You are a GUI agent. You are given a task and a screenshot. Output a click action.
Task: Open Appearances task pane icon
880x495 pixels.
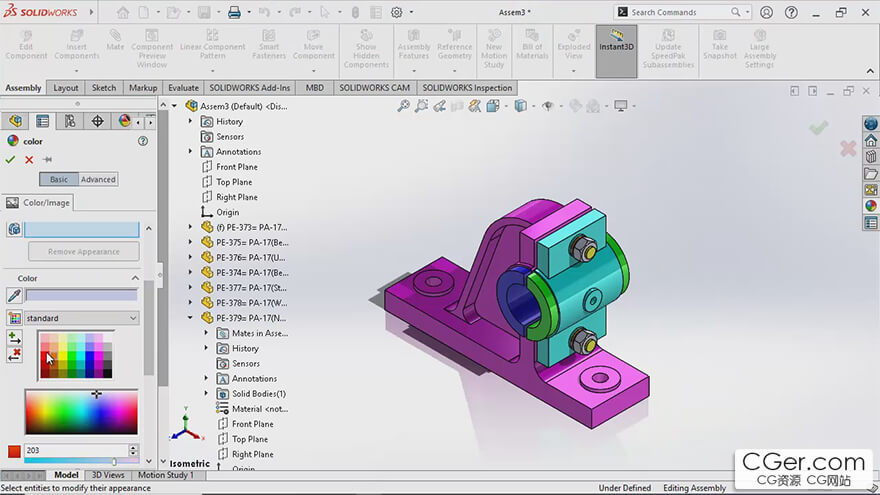870,206
